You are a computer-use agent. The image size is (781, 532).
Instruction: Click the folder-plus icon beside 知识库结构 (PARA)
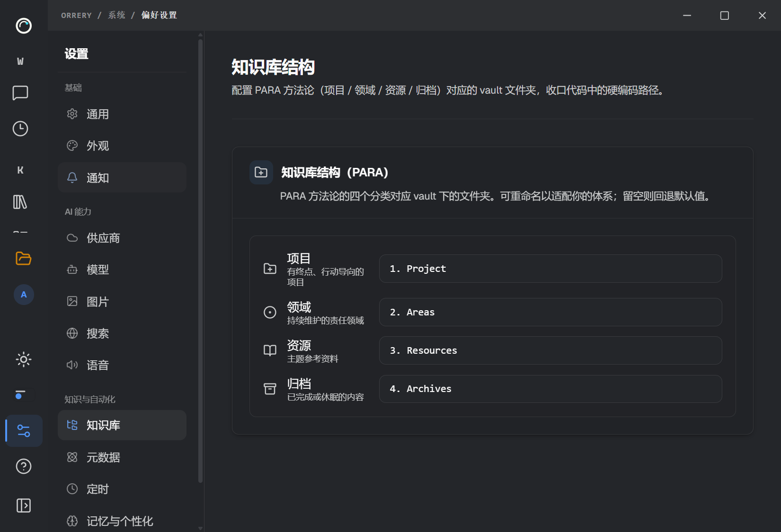coord(261,172)
